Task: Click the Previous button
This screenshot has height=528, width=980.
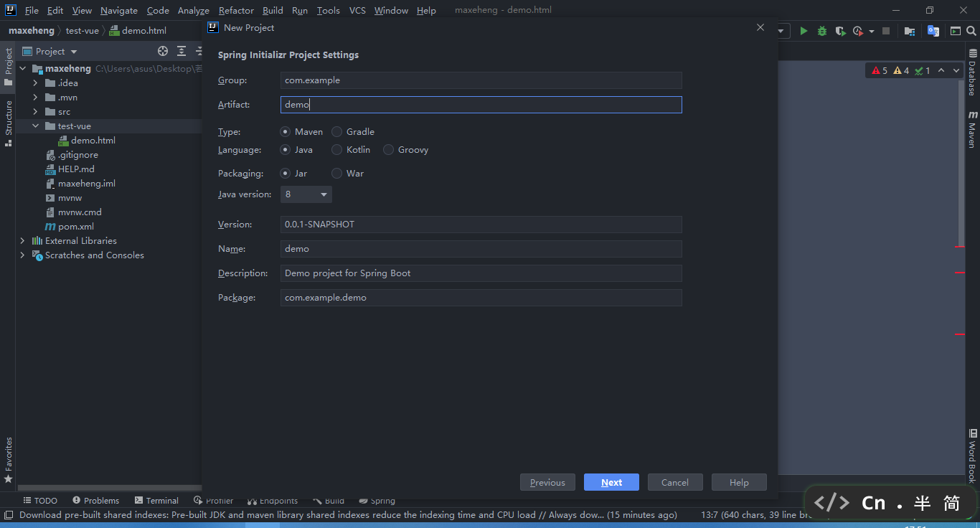Action: point(547,482)
